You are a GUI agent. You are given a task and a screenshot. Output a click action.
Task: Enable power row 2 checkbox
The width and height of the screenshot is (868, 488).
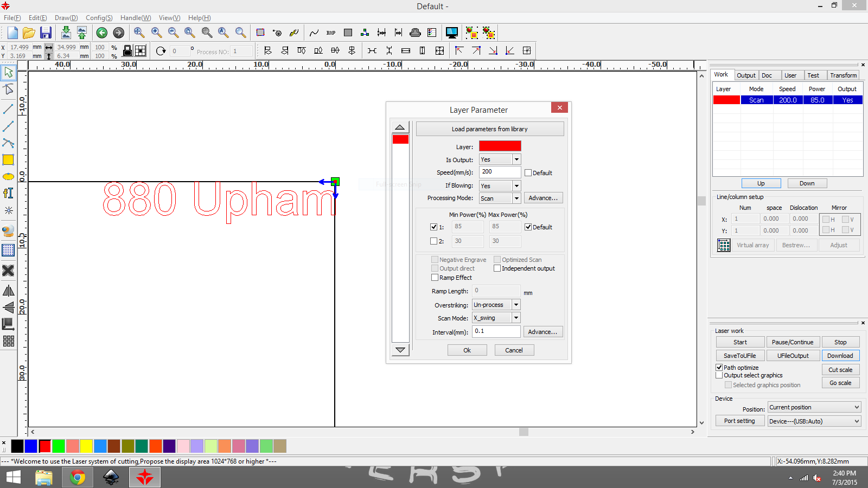(433, 241)
